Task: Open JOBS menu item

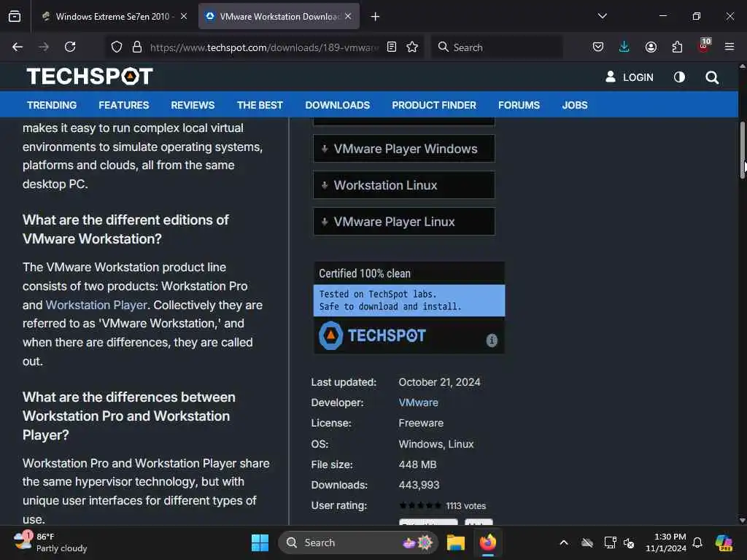Action: 575,105
